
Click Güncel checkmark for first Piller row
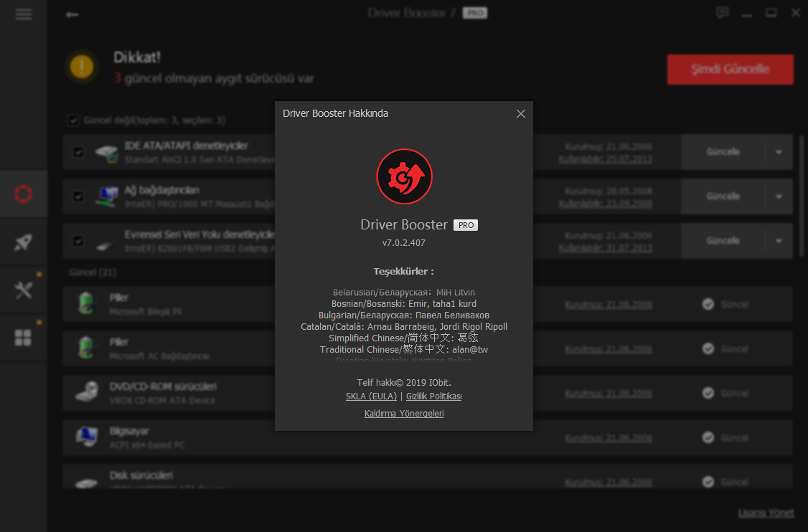pos(708,305)
